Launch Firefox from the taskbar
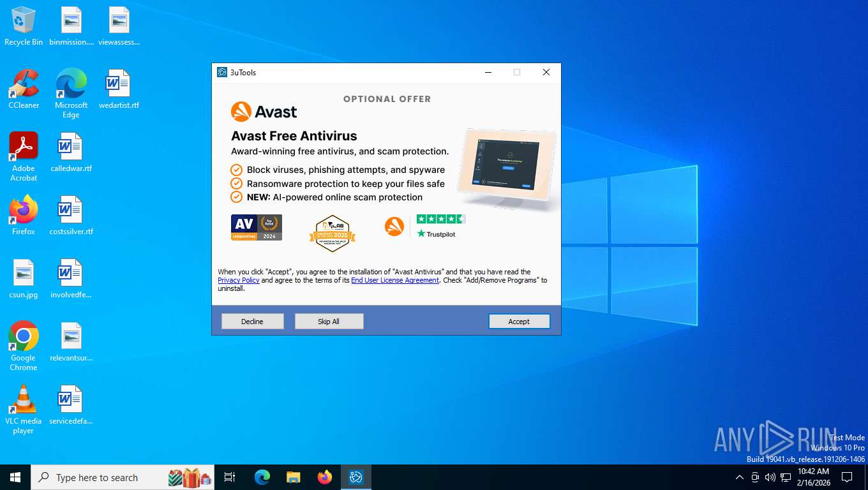Image resolution: width=868 pixels, height=490 pixels. pos(325,477)
